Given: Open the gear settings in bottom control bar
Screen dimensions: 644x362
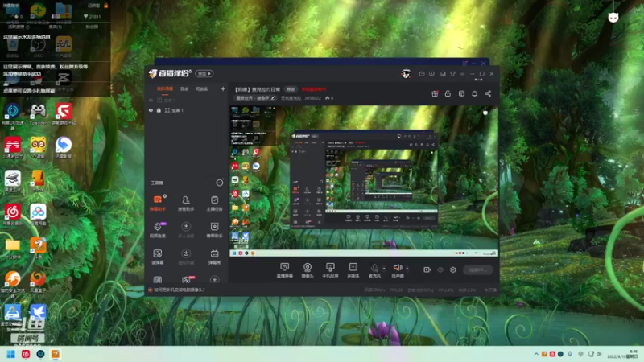Looking at the screenshot, I should (x=453, y=269).
